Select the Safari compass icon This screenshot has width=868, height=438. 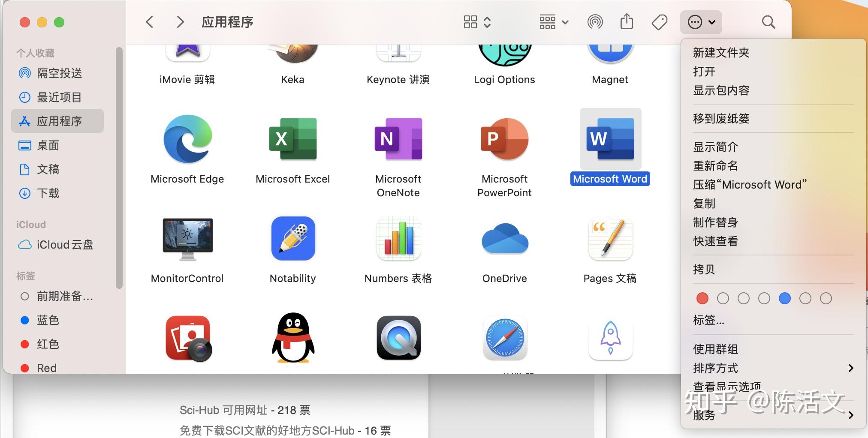point(505,338)
